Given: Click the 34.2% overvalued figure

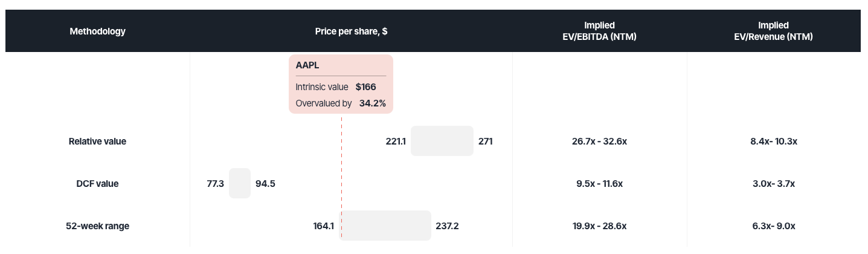Looking at the screenshot, I should click(x=372, y=103).
